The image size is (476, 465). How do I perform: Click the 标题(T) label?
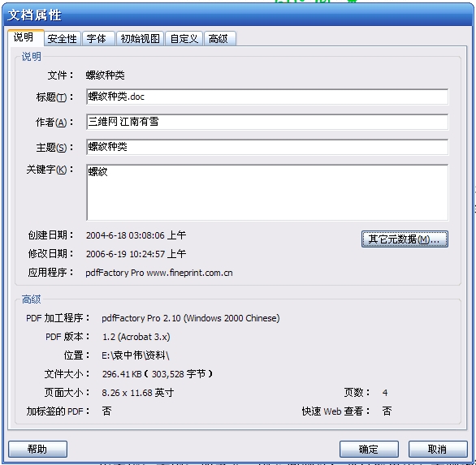coord(54,97)
